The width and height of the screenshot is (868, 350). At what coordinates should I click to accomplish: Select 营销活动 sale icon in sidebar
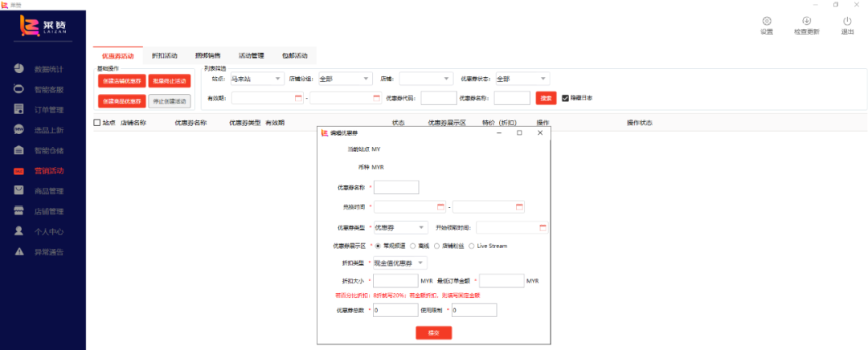[18, 171]
